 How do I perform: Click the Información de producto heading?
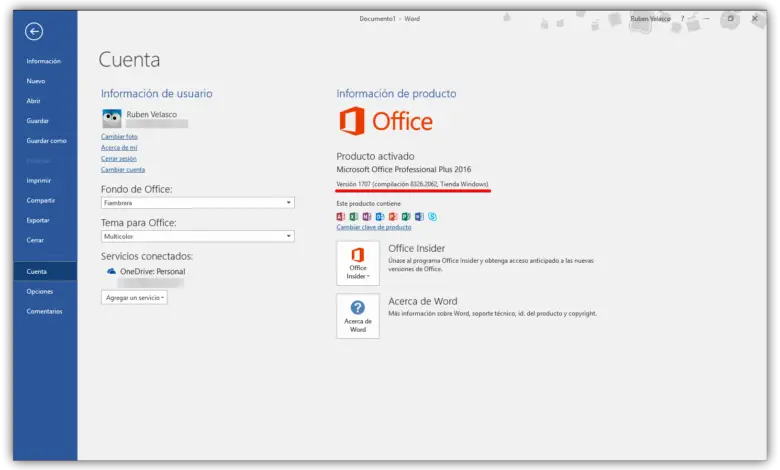point(396,94)
